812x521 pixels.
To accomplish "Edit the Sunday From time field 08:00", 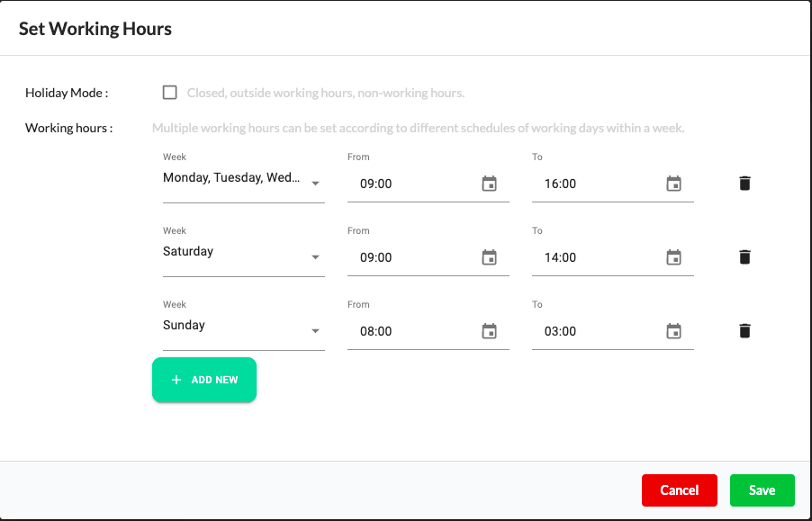I will pyautogui.click(x=414, y=331).
